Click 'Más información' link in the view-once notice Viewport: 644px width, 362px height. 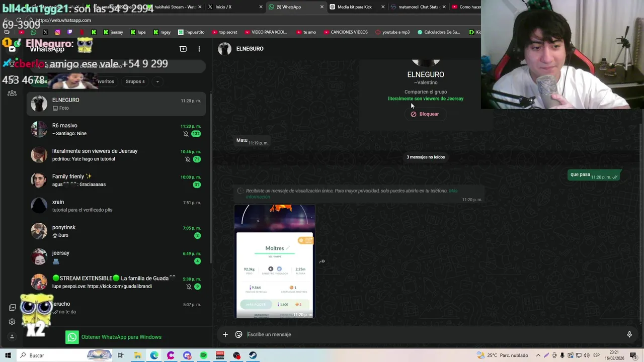pos(353,194)
